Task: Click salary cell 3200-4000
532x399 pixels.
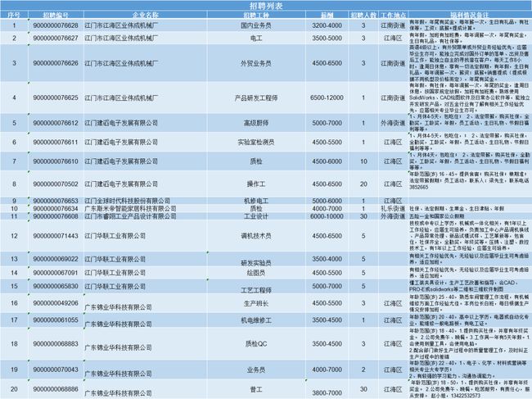Action: [x=327, y=25]
